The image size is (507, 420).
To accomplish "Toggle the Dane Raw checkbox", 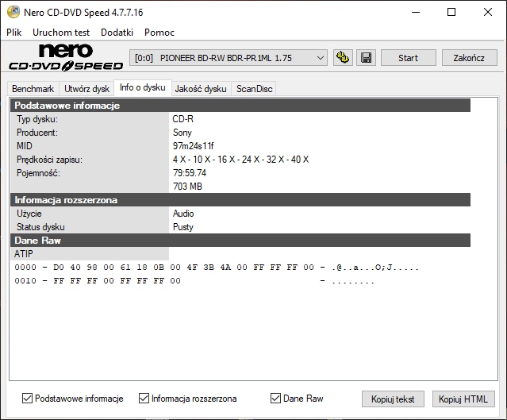I will pos(275,399).
